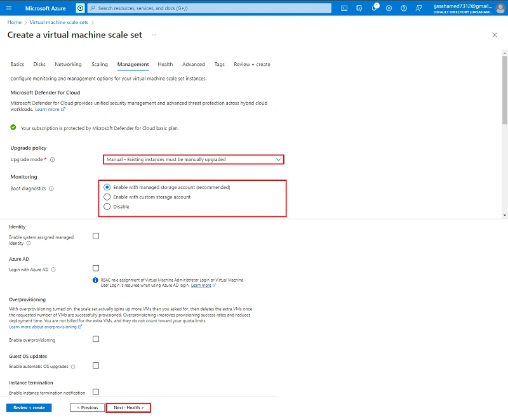Open Learn more link about Azure AD login
Viewport: 508px width, 420px height.
pyautogui.click(x=203, y=285)
